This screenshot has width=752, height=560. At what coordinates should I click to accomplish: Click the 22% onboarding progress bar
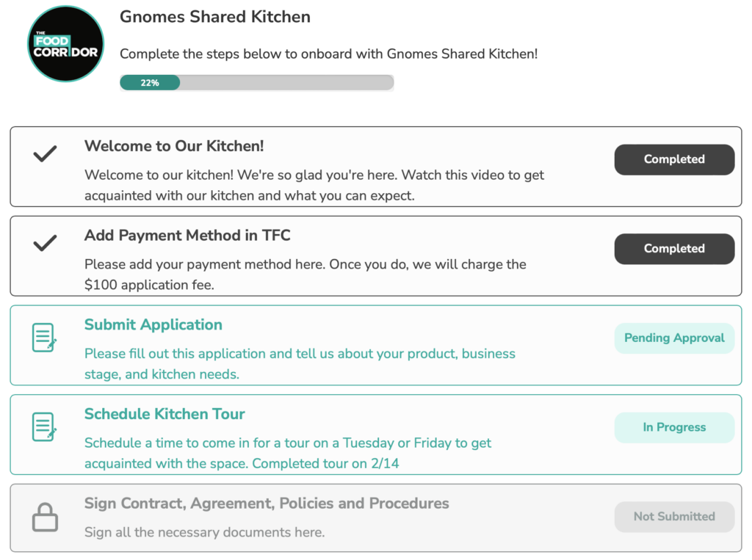click(x=256, y=82)
